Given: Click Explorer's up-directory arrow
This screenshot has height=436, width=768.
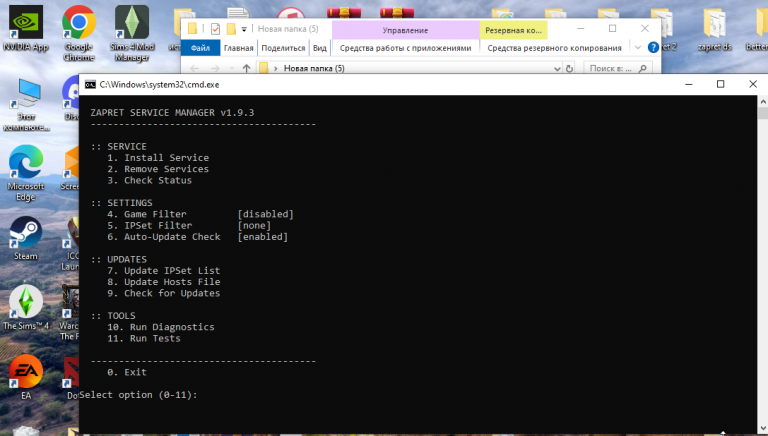Looking at the screenshot, I should pos(246,69).
